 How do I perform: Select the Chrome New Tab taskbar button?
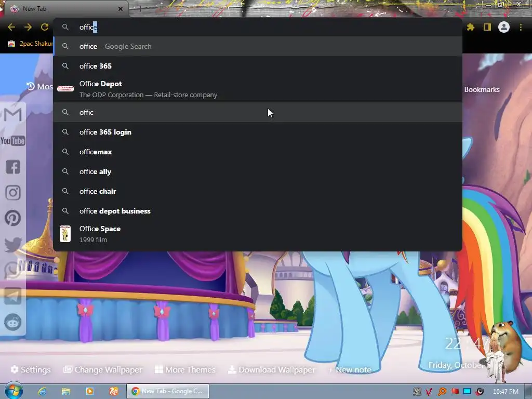click(168, 391)
